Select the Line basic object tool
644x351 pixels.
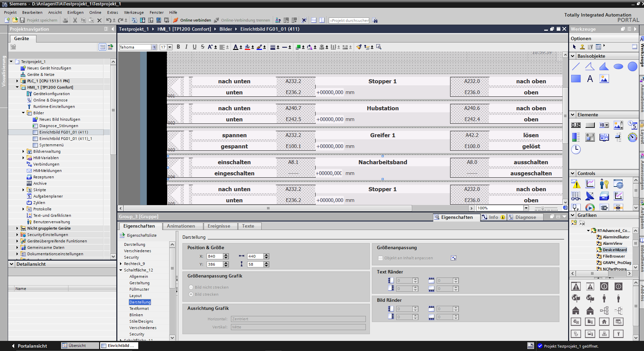click(576, 66)
